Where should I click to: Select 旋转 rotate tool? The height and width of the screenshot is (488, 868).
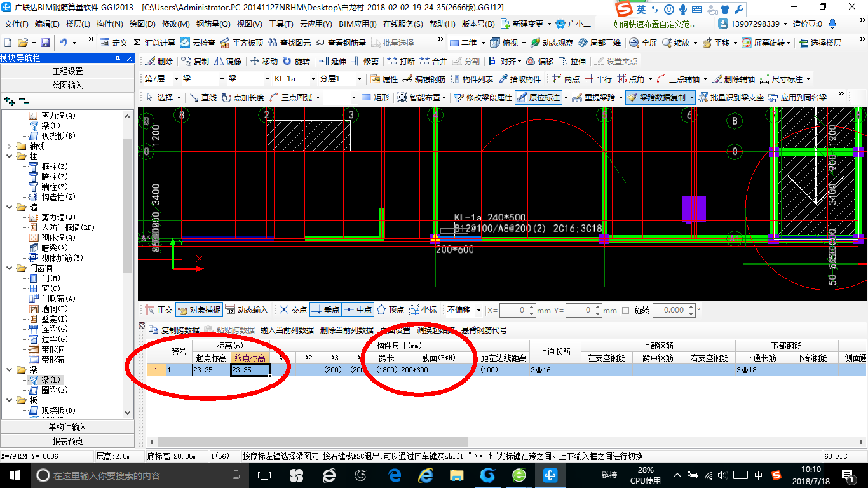pyautogui.click(x=296, y=61)
